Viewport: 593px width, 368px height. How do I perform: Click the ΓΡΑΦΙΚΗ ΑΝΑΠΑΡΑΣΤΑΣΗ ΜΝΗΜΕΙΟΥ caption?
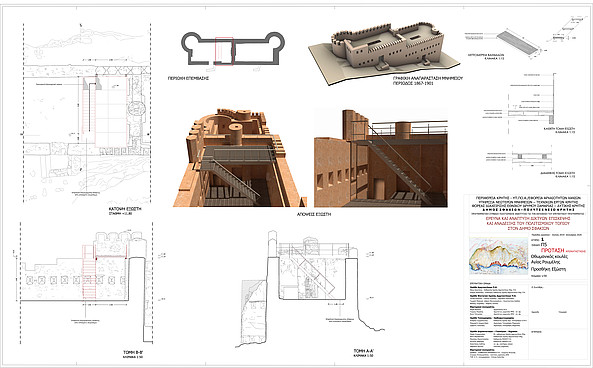(x=428, y=79)
